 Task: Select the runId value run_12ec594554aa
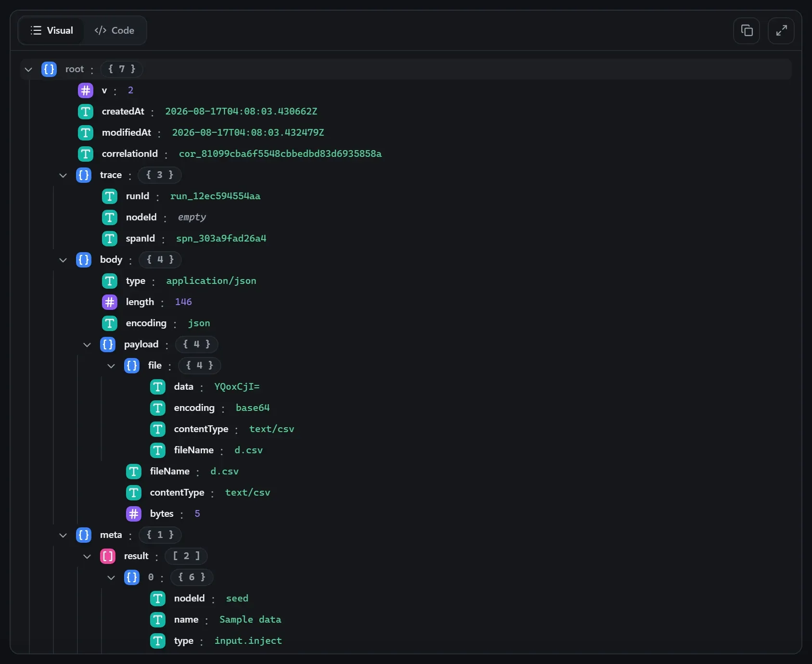click(216, 196)
